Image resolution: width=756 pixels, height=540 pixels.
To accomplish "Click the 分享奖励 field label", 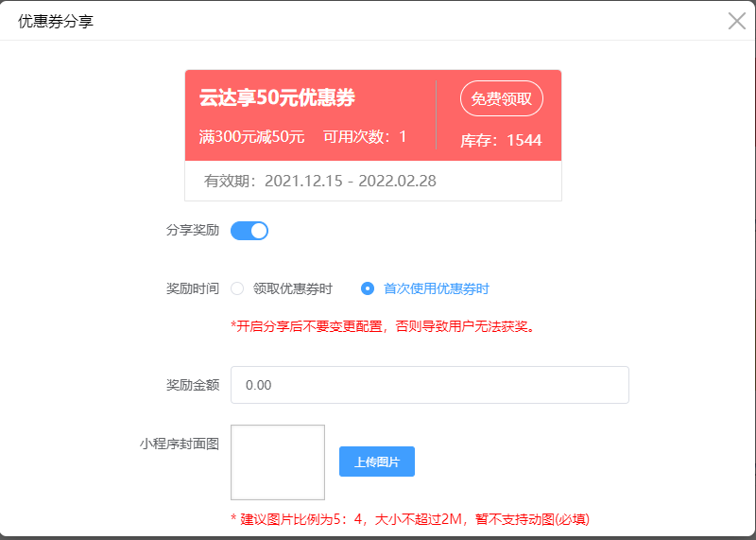I will pyautogui.click(x=193, y=230).
